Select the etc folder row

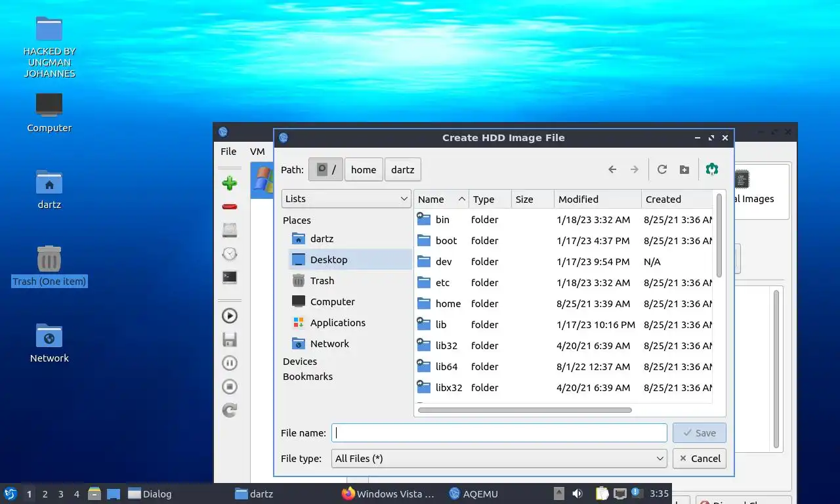[564, 283]
